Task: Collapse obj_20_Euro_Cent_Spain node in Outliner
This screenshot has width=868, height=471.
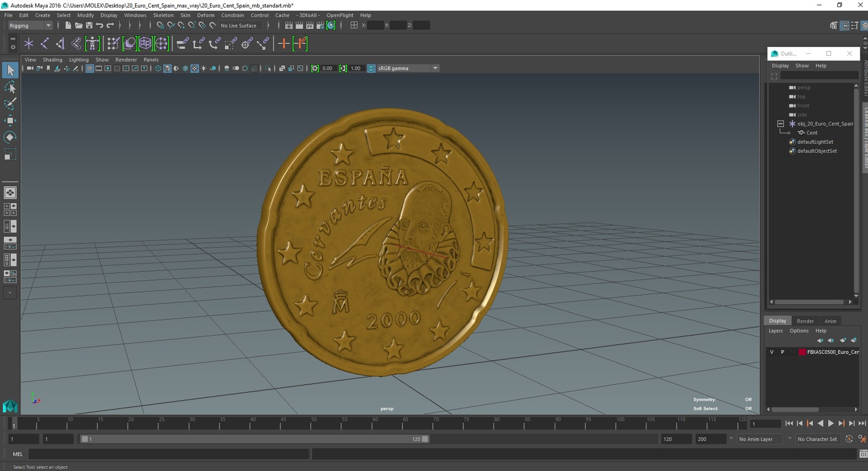Action: [x=780, y=123]
